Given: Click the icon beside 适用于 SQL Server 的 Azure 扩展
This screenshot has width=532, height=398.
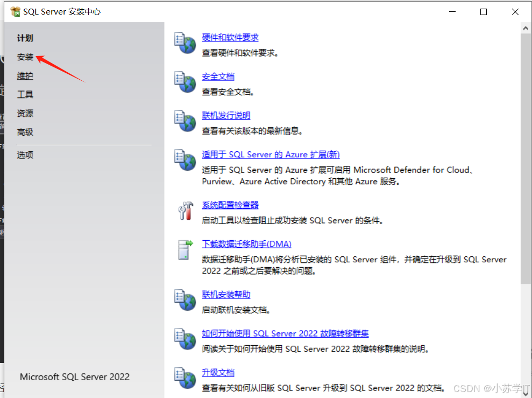Looking at the screenshot, I should pyautogui.click(x=185, y=160).
